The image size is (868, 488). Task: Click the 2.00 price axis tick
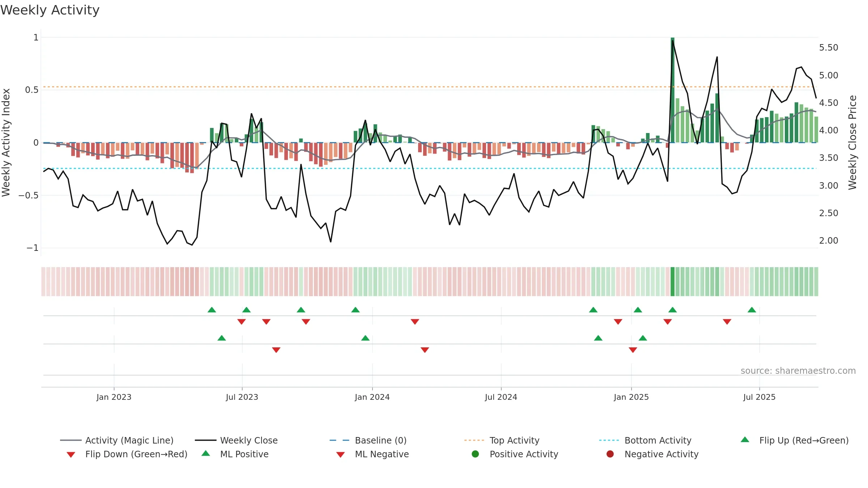click(x=829, y=241)
